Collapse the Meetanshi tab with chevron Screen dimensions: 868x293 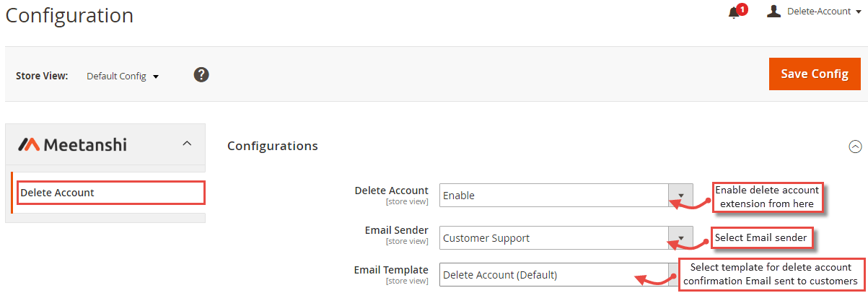(x=187, y=144)
